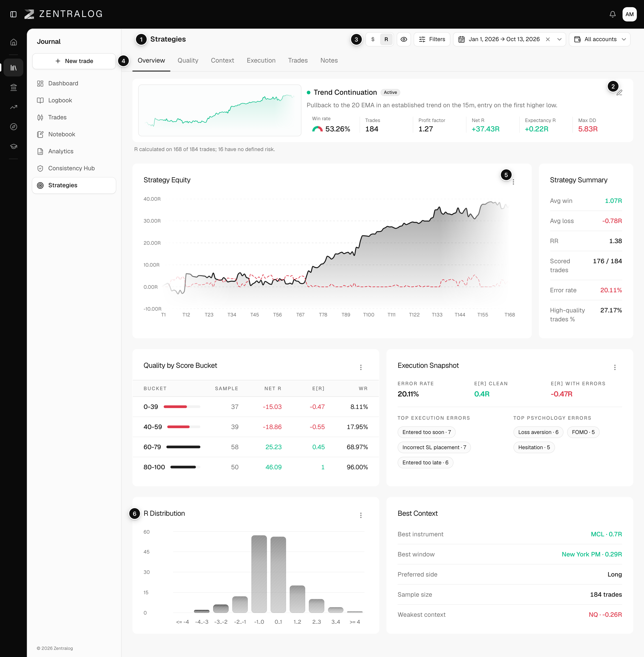
Task: Click the sliders icon in Filters
Action: [x=422, y=40]
